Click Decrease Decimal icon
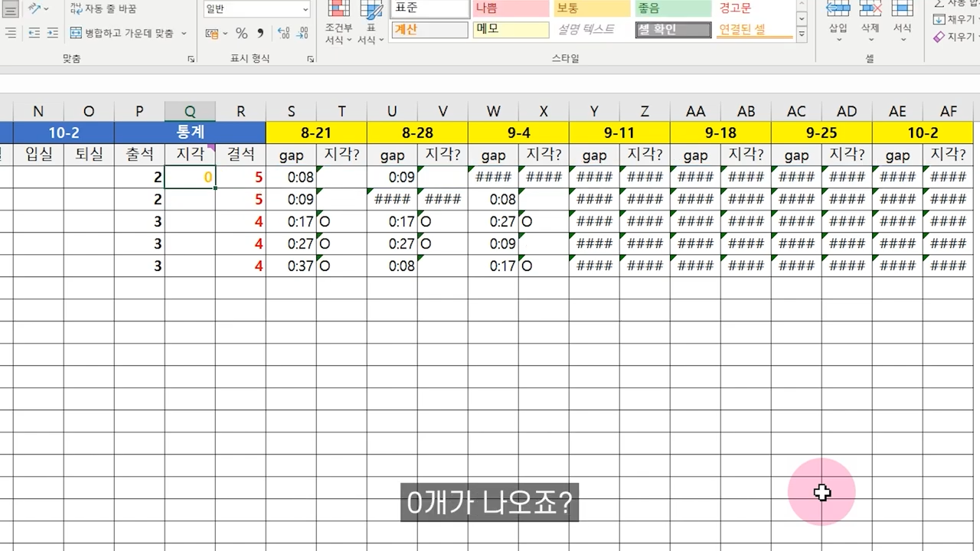Viewport: 980px width, 551px height. [302, 34]
